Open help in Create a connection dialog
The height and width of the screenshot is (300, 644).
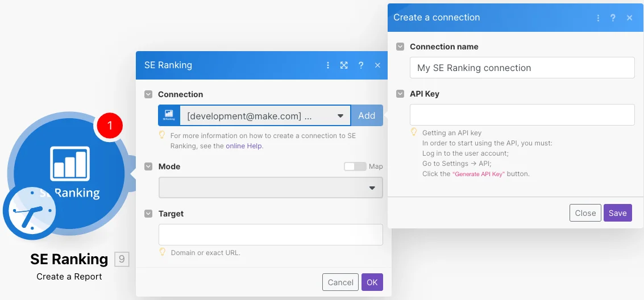coord(613,18)
